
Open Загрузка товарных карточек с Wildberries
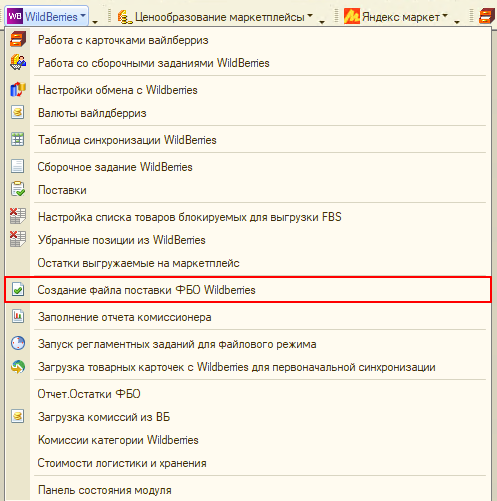[x=248, y=367]
